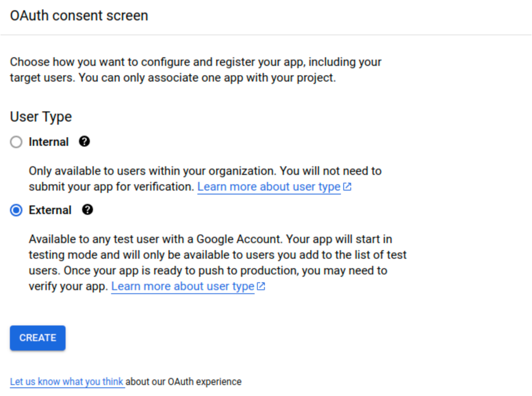
Task: Select the Internal user type radio button
Action: click(x=16, y=142)
